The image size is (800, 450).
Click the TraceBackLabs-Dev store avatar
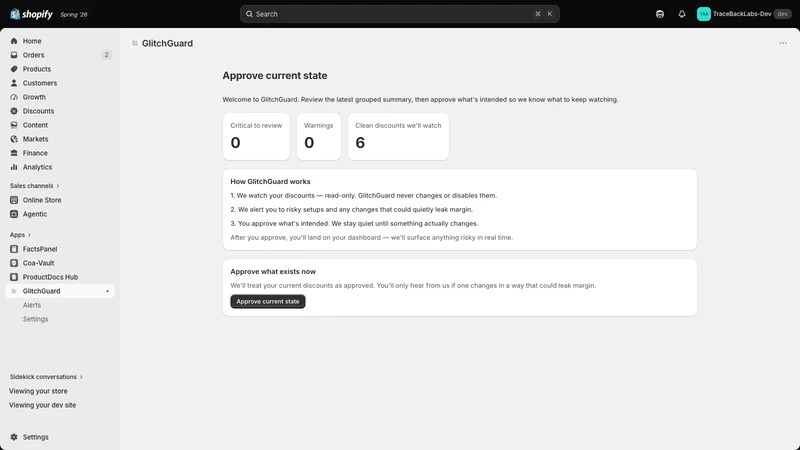pos(704,14)
